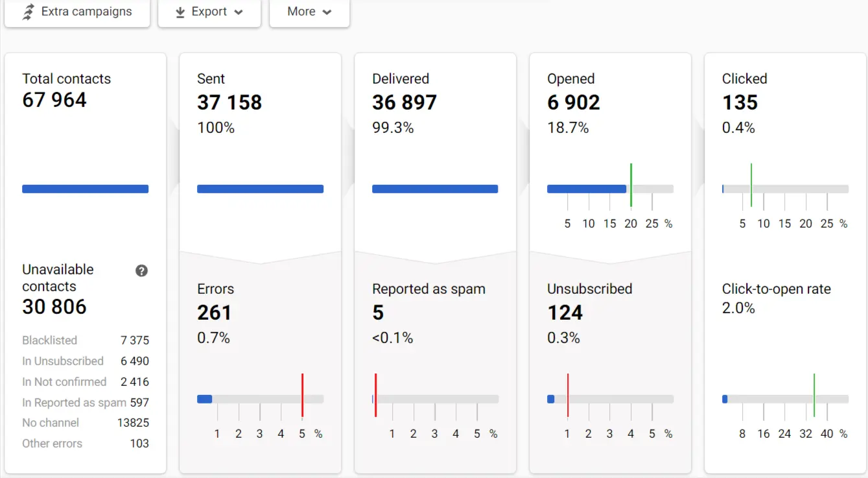The height and width of the screenshot is (478, 868).
Task: Select the Delivered count 36 897
Action: [405, 102]
